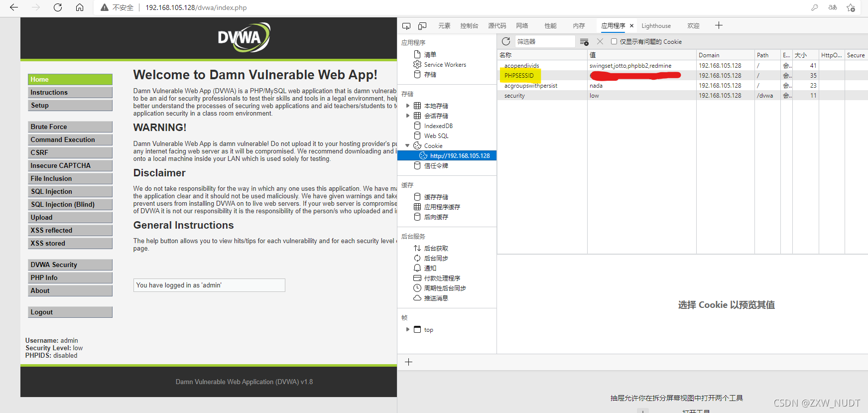This screenshot has width=868, height=413.
Task: Switch to the Memory DevTools tab
Action: [x=579, y=26]
